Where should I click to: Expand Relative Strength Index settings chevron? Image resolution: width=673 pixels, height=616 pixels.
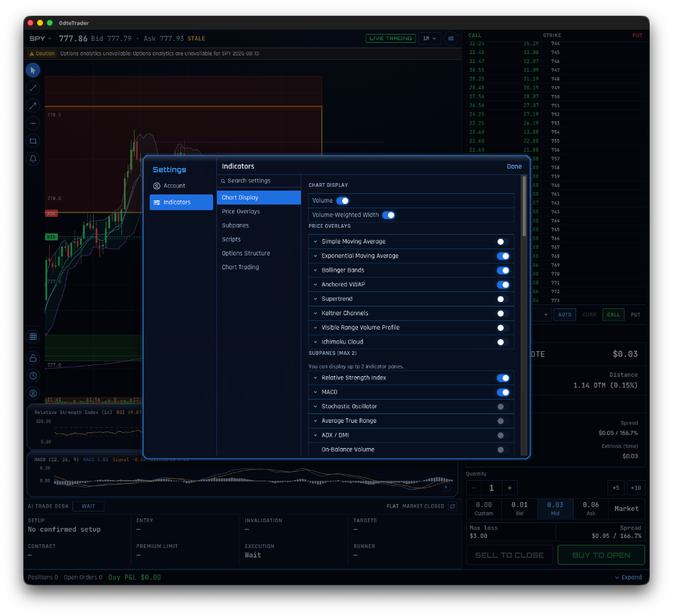pyautogui.click(x=316, y=378)
